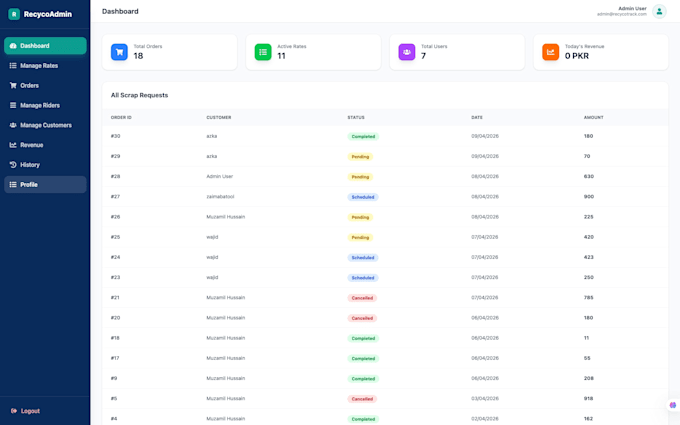
Task: Click the ORDER ID column header
Action: [121, 118]
